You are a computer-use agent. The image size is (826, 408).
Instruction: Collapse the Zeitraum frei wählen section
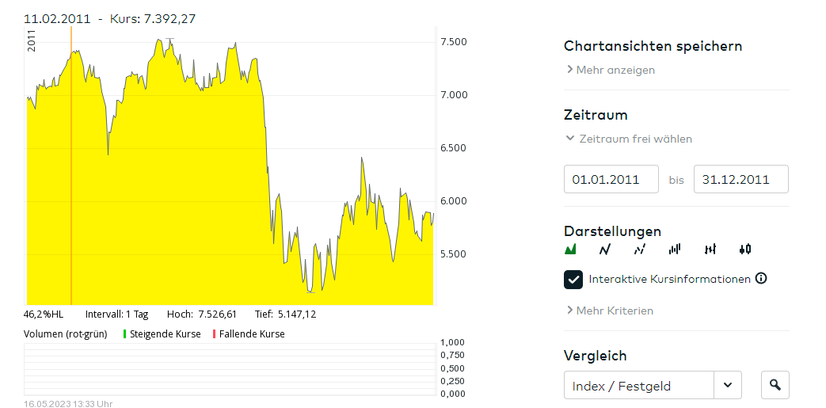[x=629, y=139]
